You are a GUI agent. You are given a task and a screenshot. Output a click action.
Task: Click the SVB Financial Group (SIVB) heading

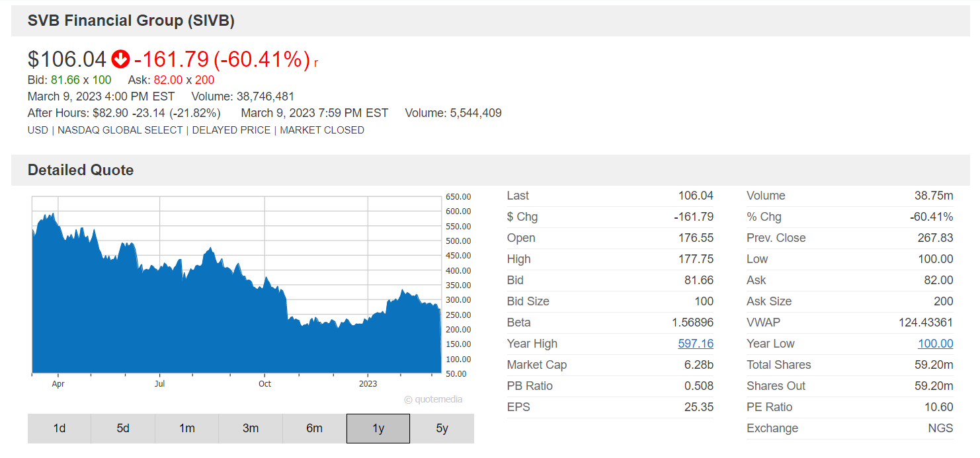(x=131, y=20)
